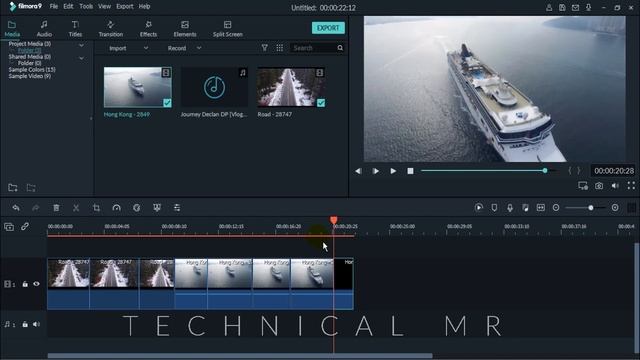The width and height of the screenshot is (640, 360).
Task: Click the delete folder icon
Action: pos(31,188)
